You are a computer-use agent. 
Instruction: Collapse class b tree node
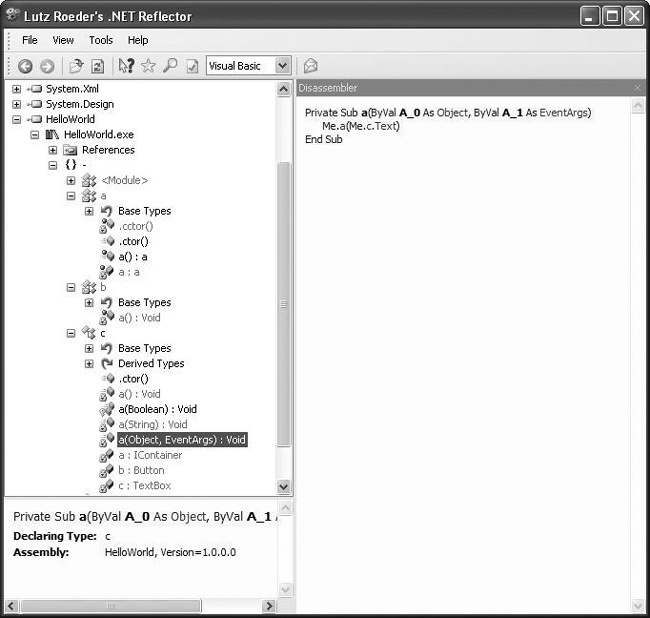(71, 287)
